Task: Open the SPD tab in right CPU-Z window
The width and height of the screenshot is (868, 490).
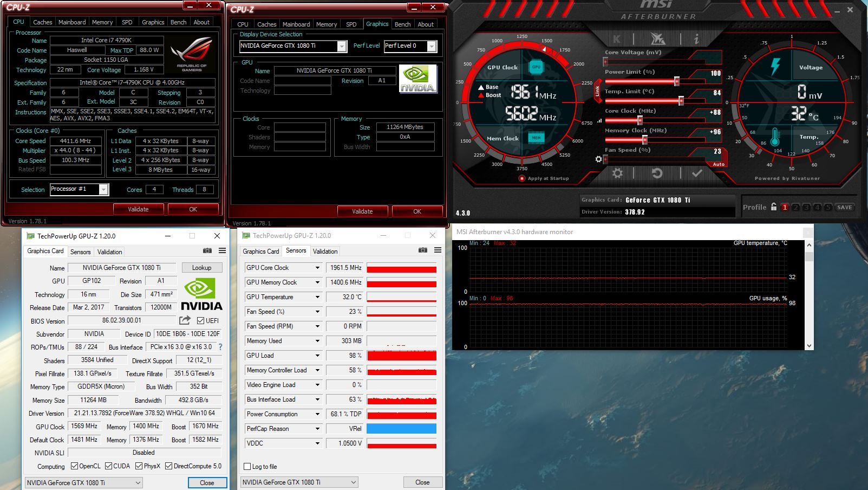Action: [351, 24]
